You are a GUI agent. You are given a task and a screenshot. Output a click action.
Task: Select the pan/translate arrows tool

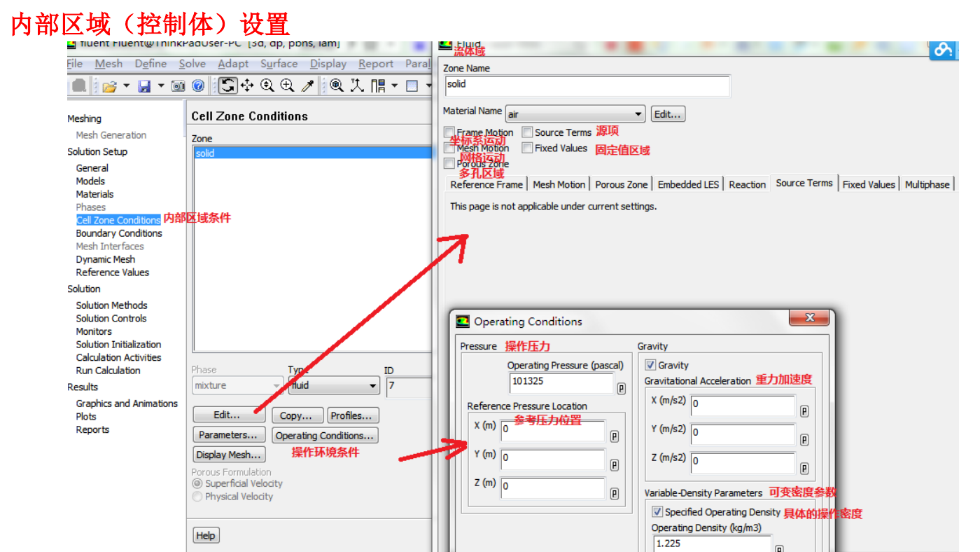tap(247, 85)
